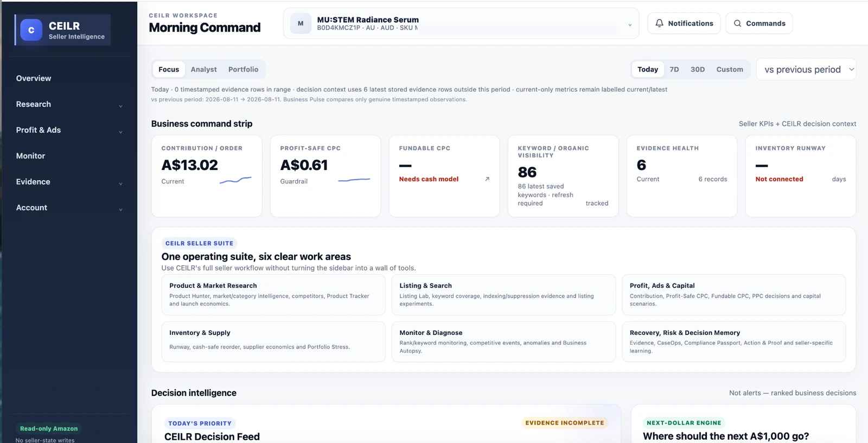Click the arrow icon beside Needs cash model
Image resolution: width=868 pixels, height=443 pixels.
(487, 179)
